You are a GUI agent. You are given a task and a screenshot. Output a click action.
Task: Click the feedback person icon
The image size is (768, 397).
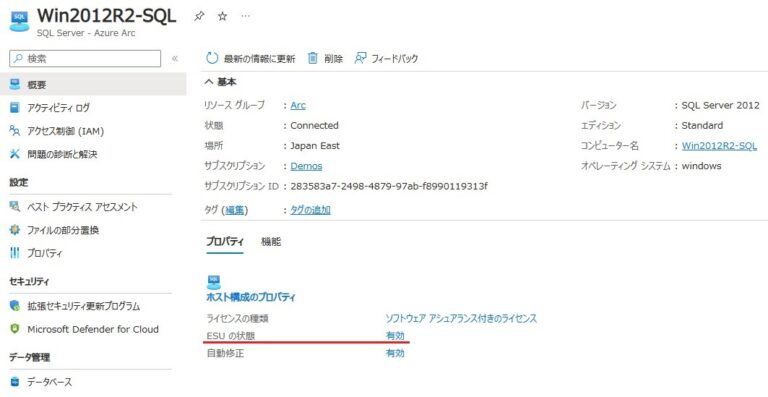coord(360,58)
